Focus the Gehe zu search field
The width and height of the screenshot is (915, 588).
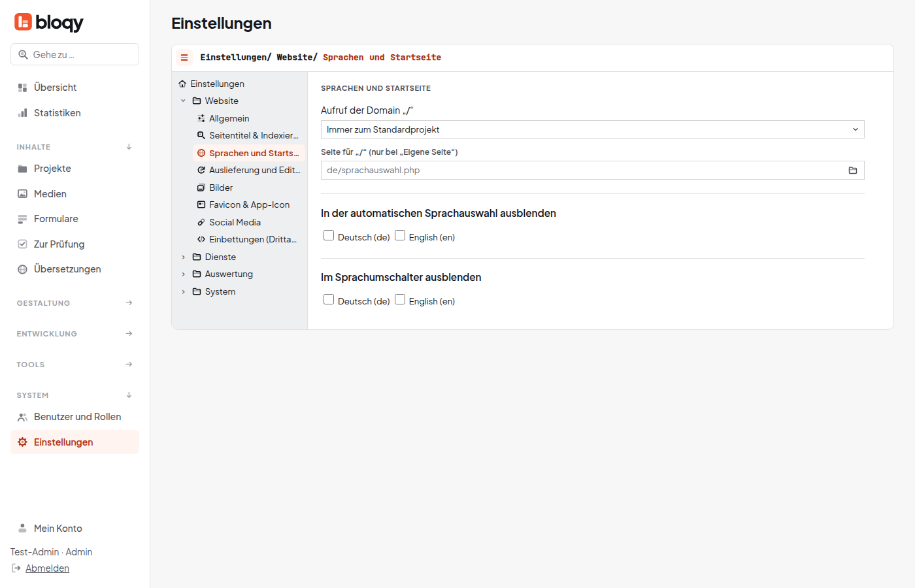[x=75, y=54]
